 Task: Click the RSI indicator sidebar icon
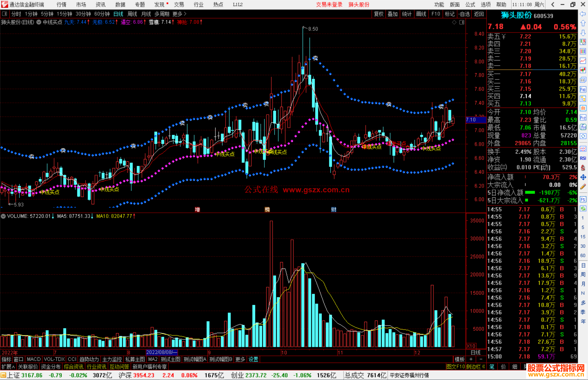(x=583, y=158)
